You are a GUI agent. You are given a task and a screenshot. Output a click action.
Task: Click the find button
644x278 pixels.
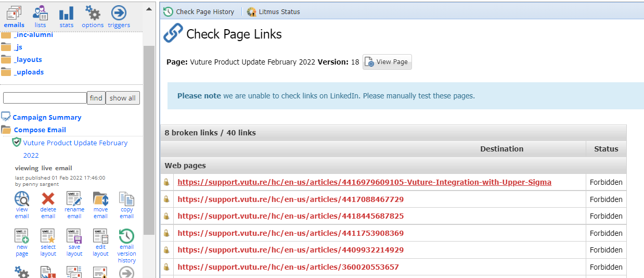96,98
